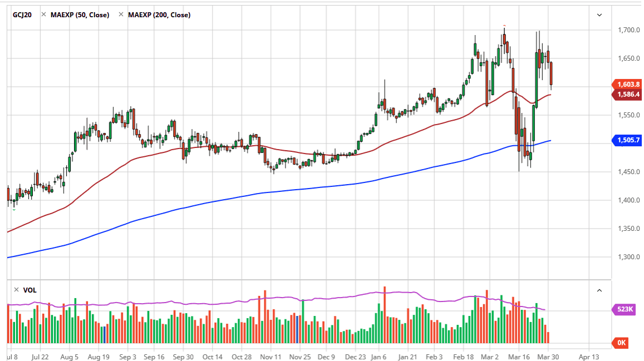Viewport: 644px width, 361px height.
Task: Click the Apr 13 date label
Action: coord(589,357)
